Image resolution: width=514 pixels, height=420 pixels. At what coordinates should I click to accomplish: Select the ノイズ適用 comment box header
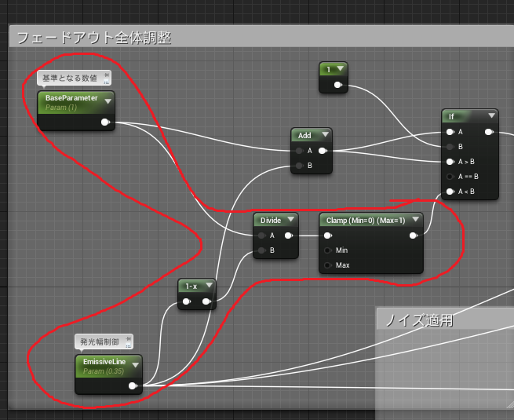[x=445, y=319]
